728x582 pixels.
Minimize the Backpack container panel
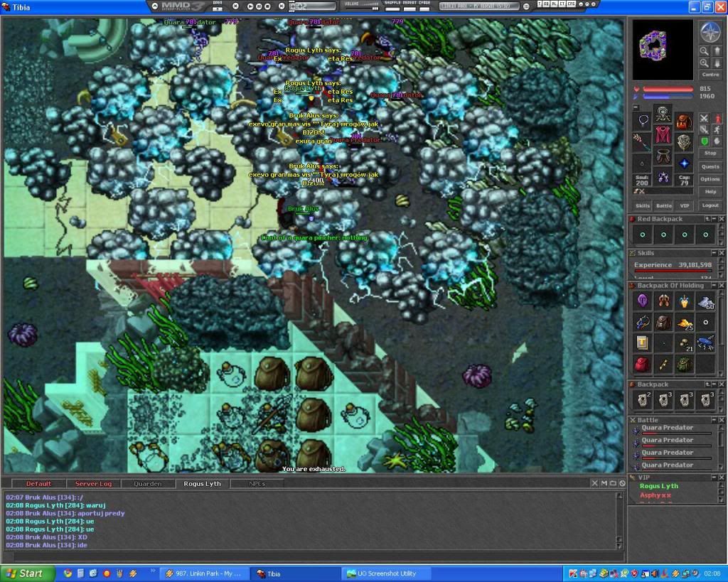pos(714,384)
